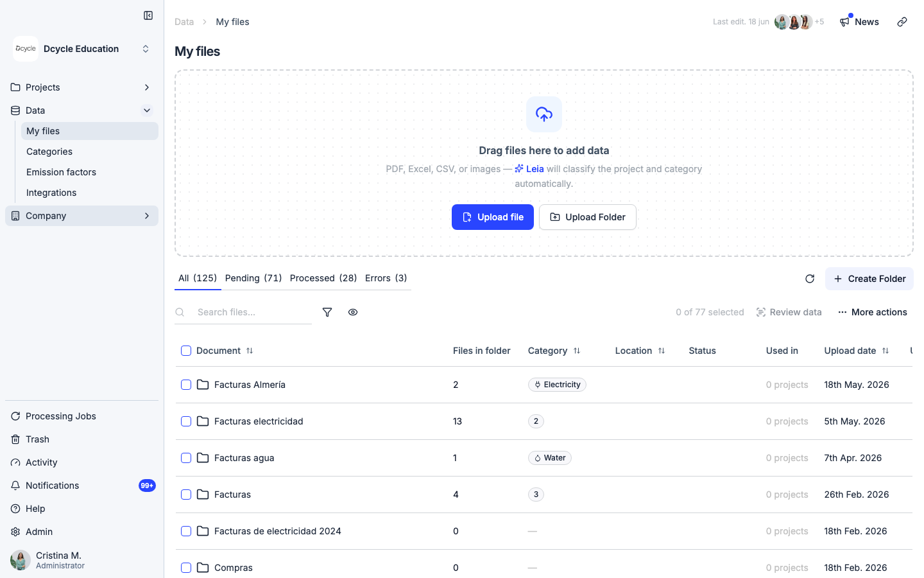Open Help in sidebar
Image resolution: width=924 pixels, height=578 pixels.
pyautogui.click(x=81, y=509)
